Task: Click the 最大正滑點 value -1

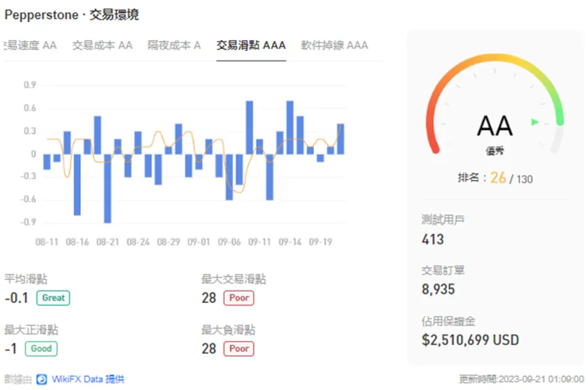Action: [11, 349]
